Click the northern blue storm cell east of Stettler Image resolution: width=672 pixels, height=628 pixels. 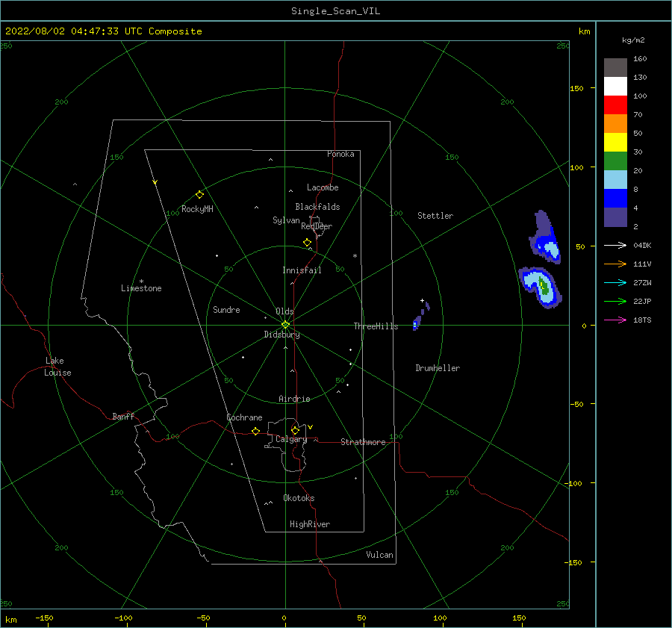point(545,237)
